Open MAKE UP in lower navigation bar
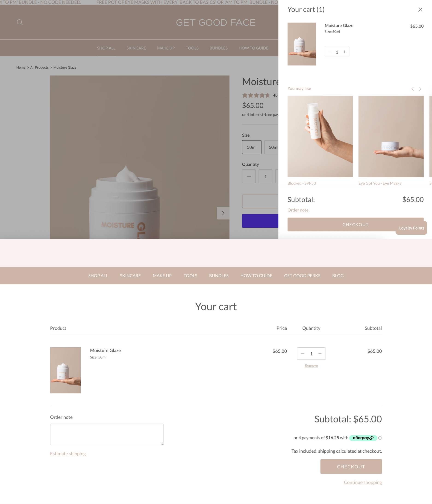 162,275
